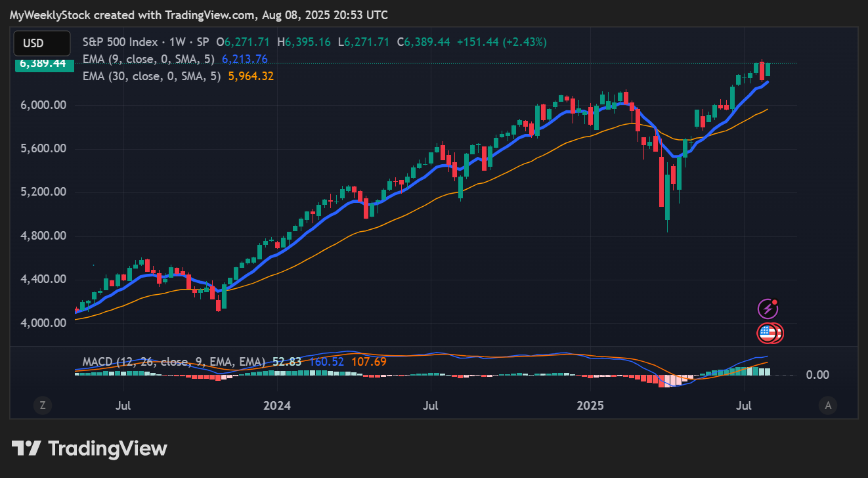This screenshot has height=478, width=868.
Task: Click the 4,400.00 price axis label
Action: [x=43, y=279]
